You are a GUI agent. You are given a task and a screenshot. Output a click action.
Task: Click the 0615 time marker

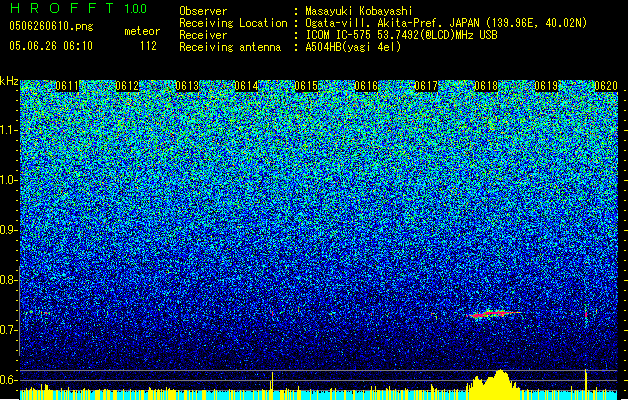306,86
